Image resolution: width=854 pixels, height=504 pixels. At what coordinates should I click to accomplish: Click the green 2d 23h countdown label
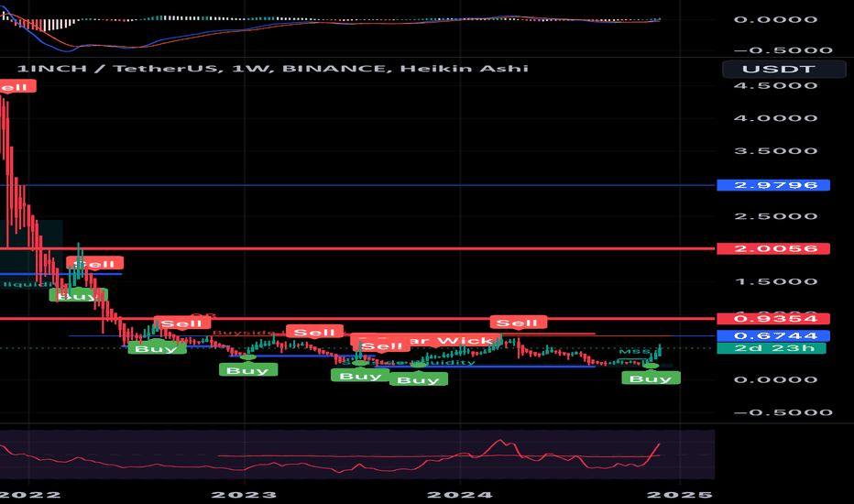click(x=772, y=348)
